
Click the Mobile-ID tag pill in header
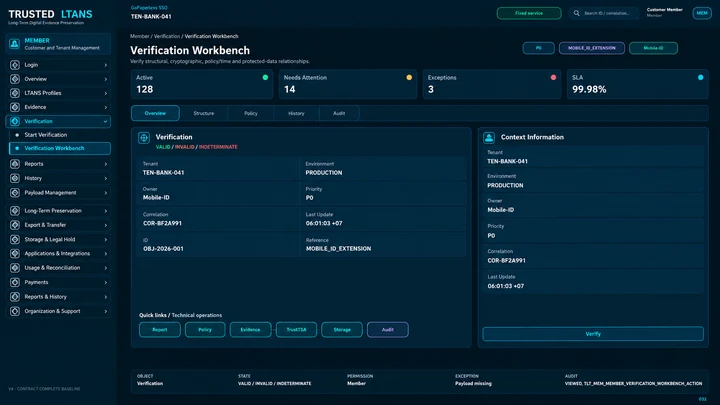tap(653, 48)
